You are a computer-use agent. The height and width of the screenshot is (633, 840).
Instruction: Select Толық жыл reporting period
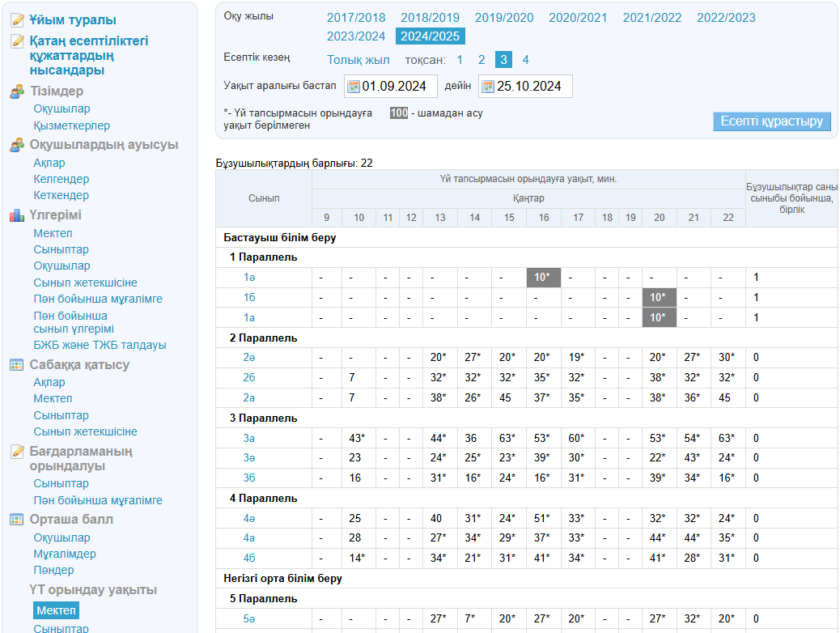[358, 60]
